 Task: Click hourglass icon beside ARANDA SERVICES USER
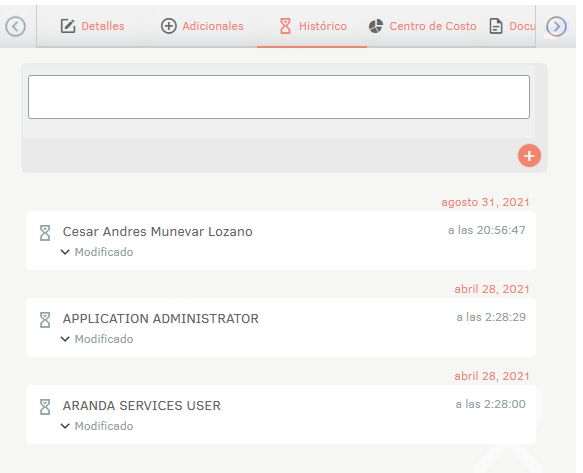coord(45,407)
